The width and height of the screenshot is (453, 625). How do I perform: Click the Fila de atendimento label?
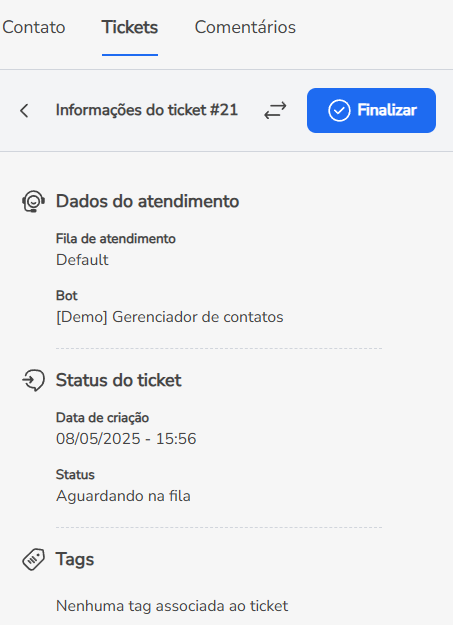click(x=116, y=239)
